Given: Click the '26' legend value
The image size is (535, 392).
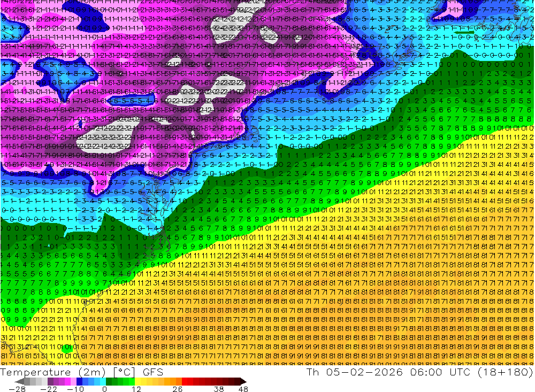Looking at the screenshot, I should pyautogui.click(x=178, y=389).
